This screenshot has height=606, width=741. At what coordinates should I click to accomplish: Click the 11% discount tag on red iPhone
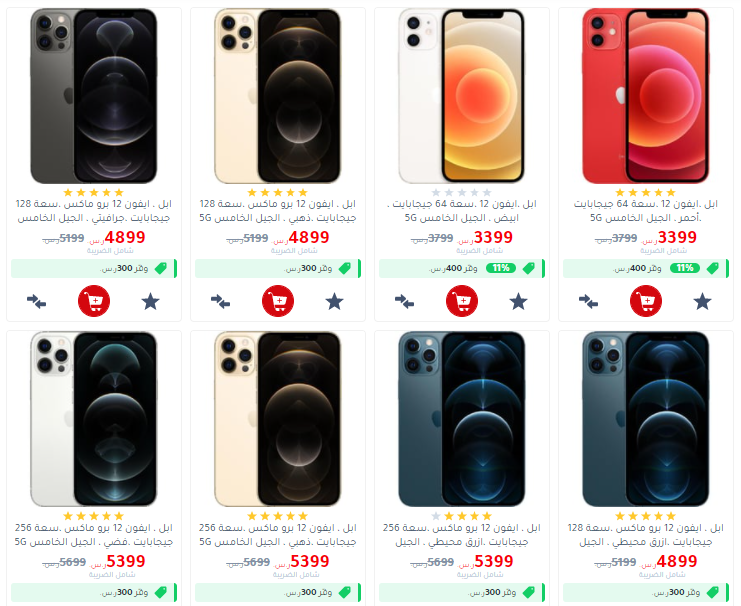(684, 268)
